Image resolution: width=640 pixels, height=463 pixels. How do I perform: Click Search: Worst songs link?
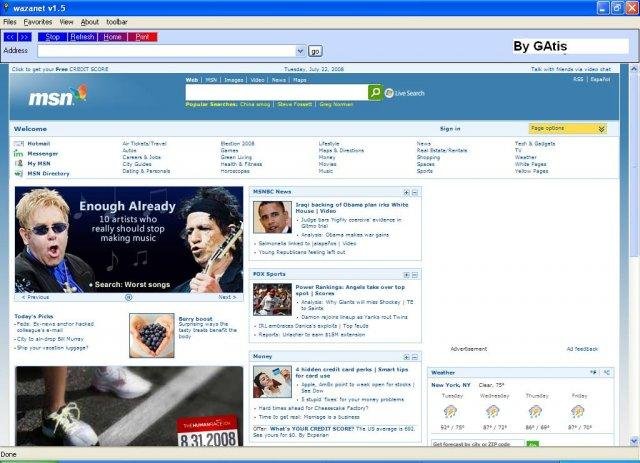pyautogui.click(x=132, y=285)
